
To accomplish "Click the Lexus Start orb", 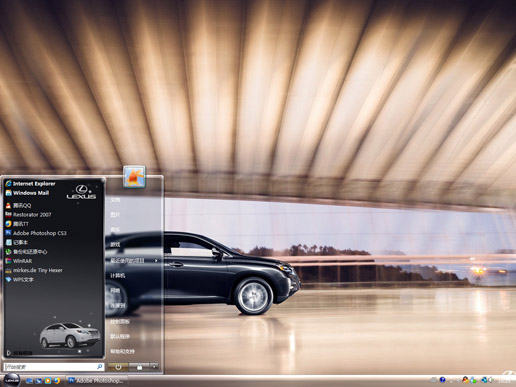I will click(x=12, y=380).
